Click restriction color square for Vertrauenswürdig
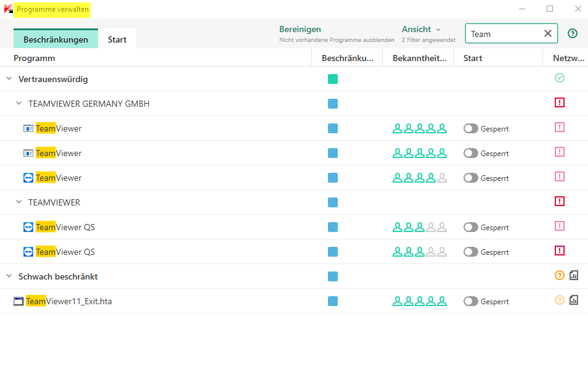This screenshot has height=369, width=588. (x=333, y=79)
